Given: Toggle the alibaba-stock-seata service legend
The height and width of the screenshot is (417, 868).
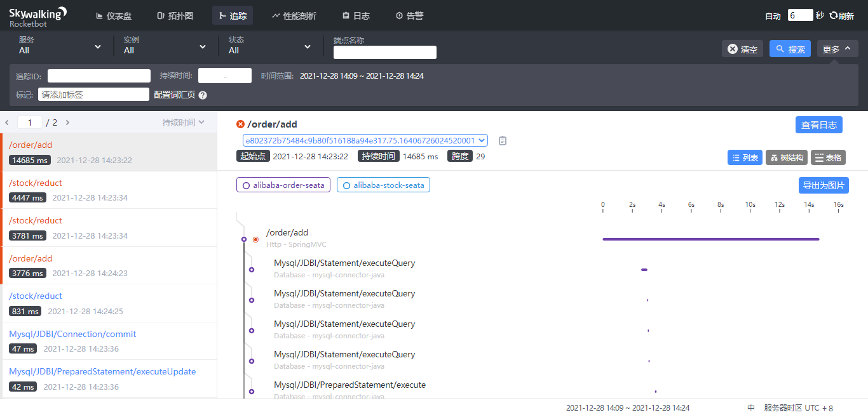Looking at the screenshot, I should coord(383,185).
